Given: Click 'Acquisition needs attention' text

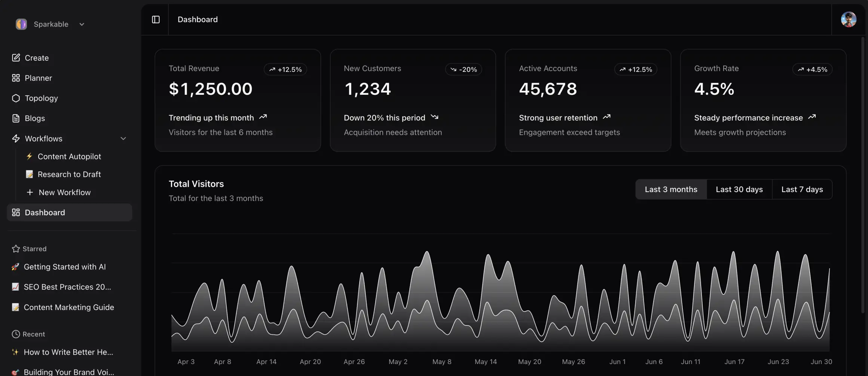Looking at the screenshot, I should click(x=393, y=132).
